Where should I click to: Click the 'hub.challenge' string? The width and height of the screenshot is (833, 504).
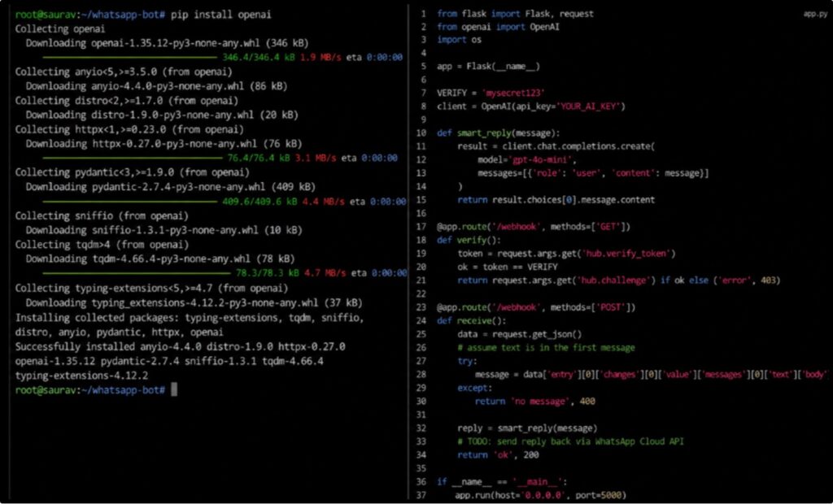point(613,280)
